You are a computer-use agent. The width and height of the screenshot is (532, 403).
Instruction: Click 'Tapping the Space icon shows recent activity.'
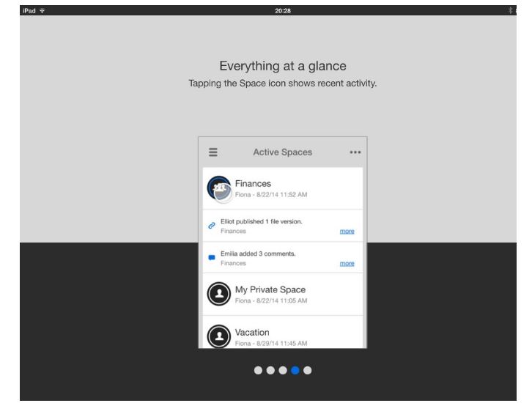point(283,84)
